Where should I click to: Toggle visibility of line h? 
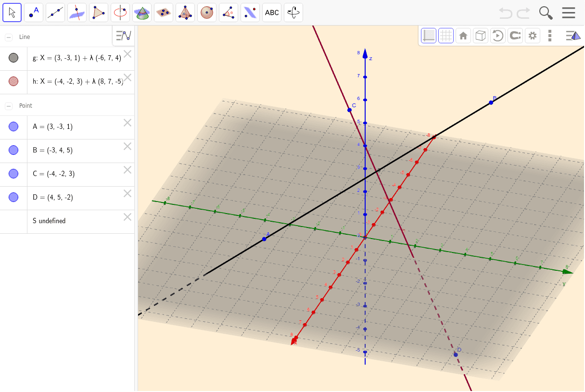(13, 82)
